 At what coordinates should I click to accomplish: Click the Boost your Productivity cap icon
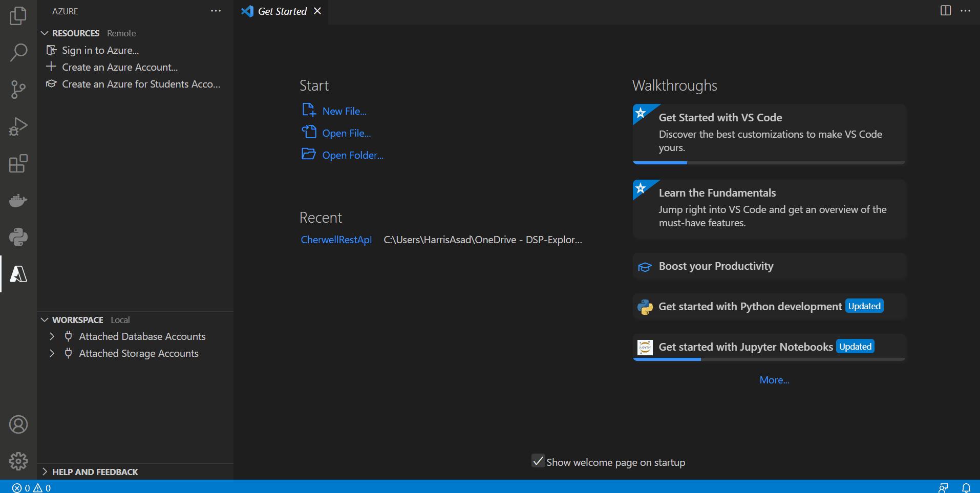645,267
